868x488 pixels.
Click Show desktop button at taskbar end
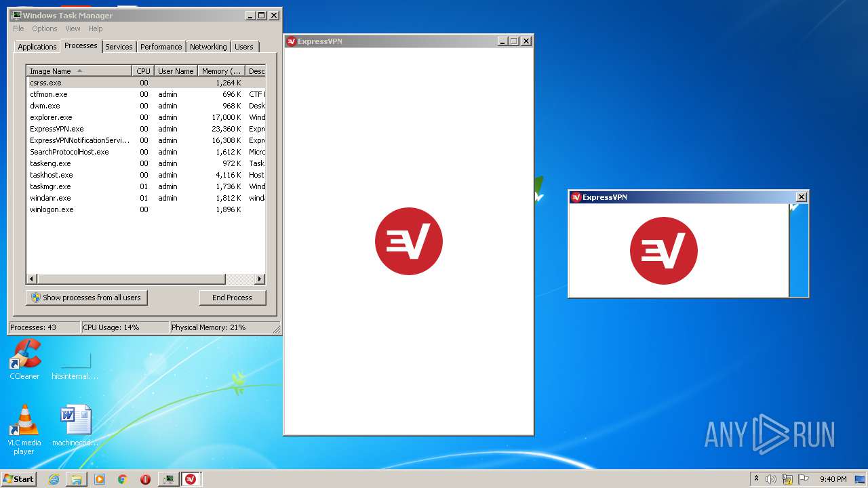click(x=861, y=479)
